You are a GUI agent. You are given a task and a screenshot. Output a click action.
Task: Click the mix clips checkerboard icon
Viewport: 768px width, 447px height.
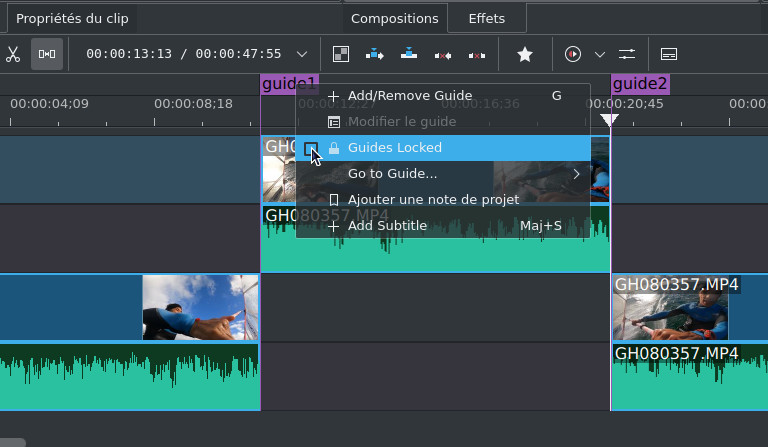[x=341, y=54]
